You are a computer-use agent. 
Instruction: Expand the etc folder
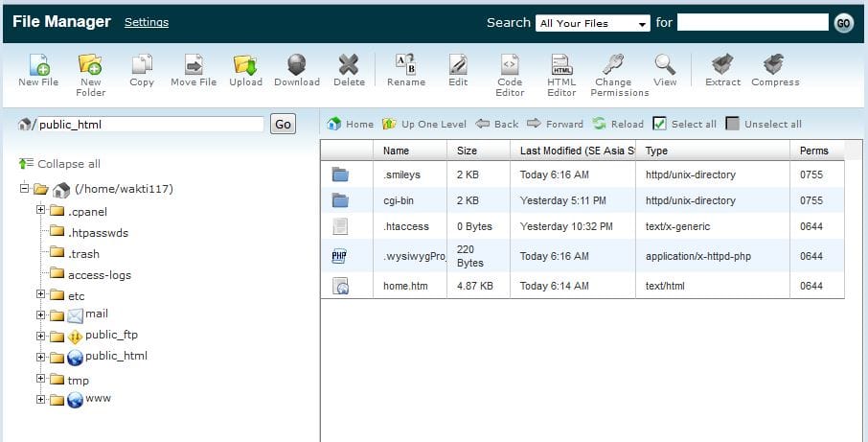pyautogui.click(x=40, y=293)
